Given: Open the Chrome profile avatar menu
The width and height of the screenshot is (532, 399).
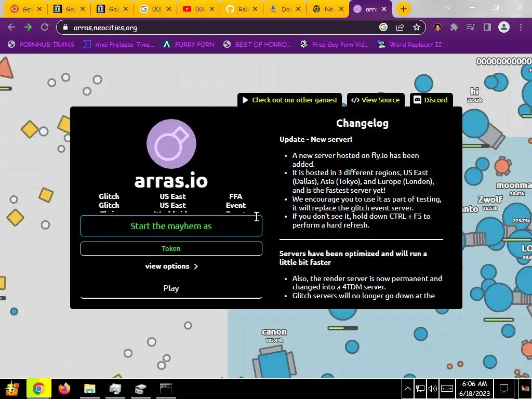Looking at the screenshot, I should (504, 27).
